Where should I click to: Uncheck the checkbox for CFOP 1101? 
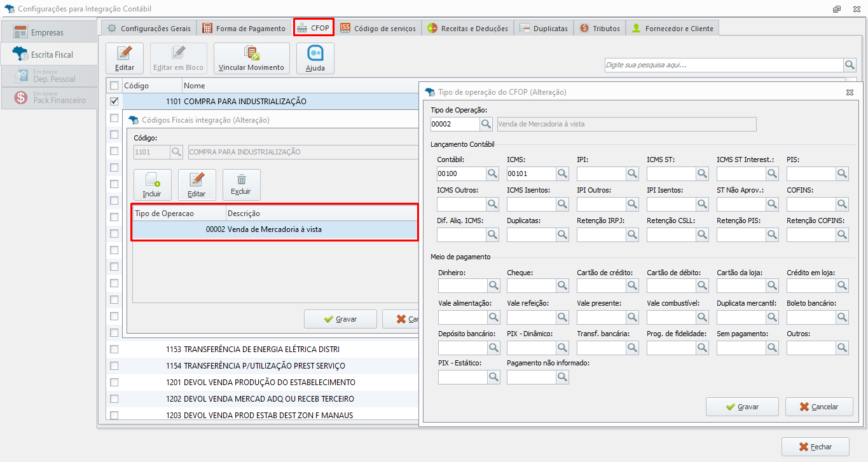[114, 101]
